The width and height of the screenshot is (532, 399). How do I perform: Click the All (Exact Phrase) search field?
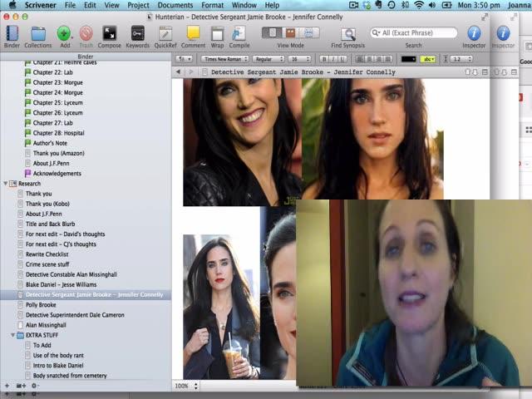(414, 33)
